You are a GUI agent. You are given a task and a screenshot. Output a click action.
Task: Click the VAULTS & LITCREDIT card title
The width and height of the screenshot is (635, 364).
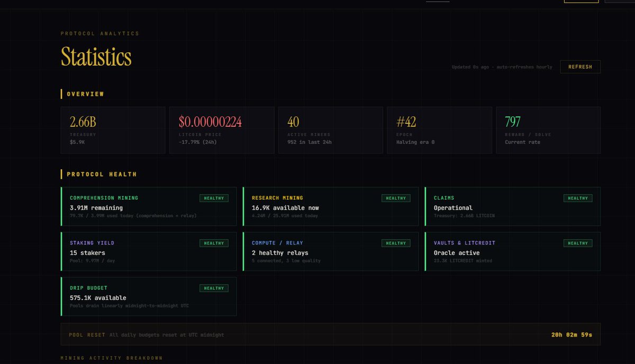point(465,243)
